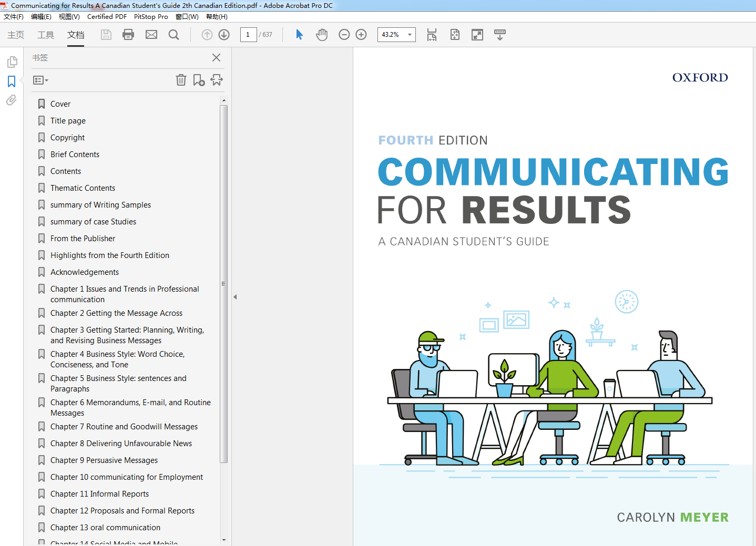Open PitStop Pro menu

tap(151, 17)
